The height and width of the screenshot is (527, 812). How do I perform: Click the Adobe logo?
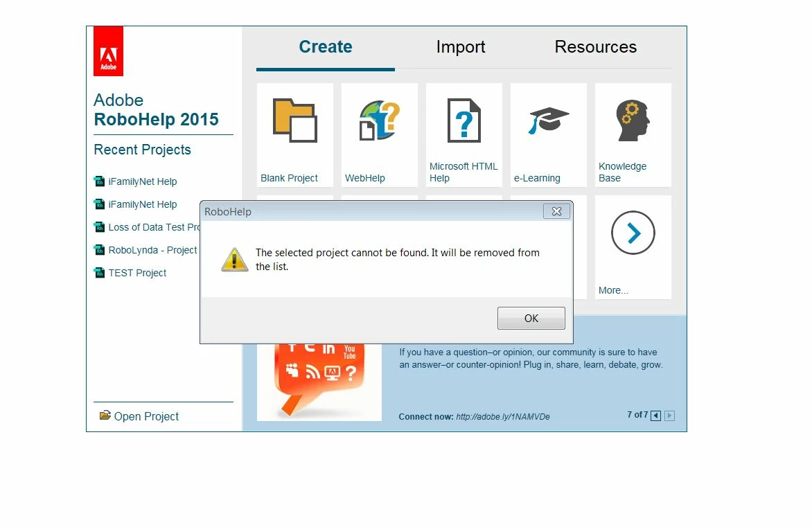(x=108, y=51)
